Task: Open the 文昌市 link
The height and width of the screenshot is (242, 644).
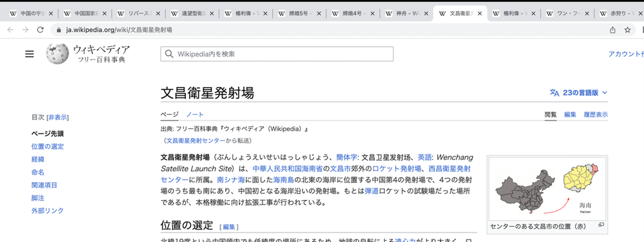Action: pos(340,168)
